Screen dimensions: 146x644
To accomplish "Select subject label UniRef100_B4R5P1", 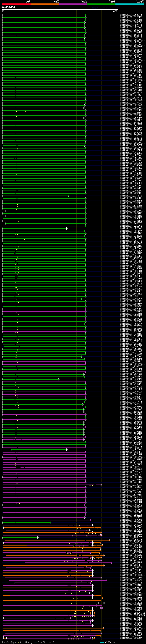I will tap(131, 379).
